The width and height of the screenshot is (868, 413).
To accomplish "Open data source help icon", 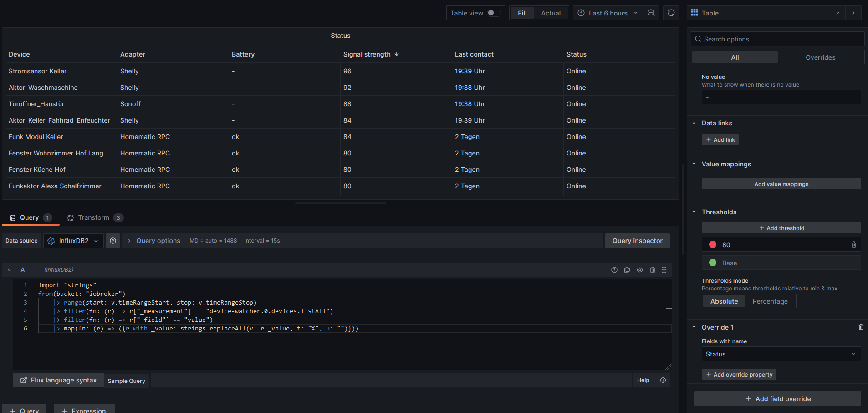I will coord(113,241).
